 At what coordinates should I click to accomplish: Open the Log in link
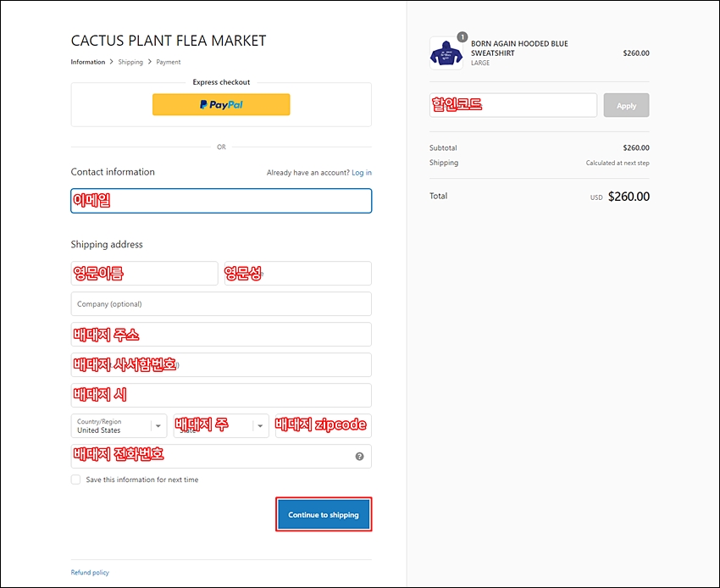pos(362,173)
